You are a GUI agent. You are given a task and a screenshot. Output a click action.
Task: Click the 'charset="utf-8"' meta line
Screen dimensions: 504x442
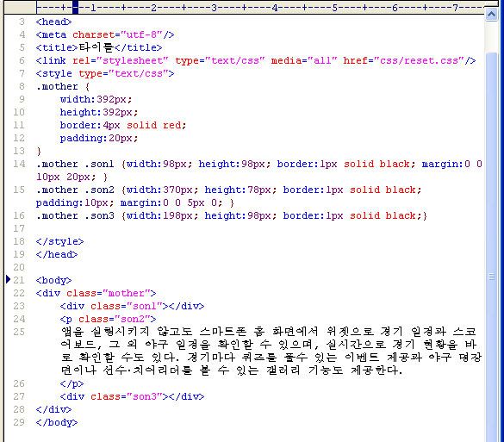(x=105, y=34)
